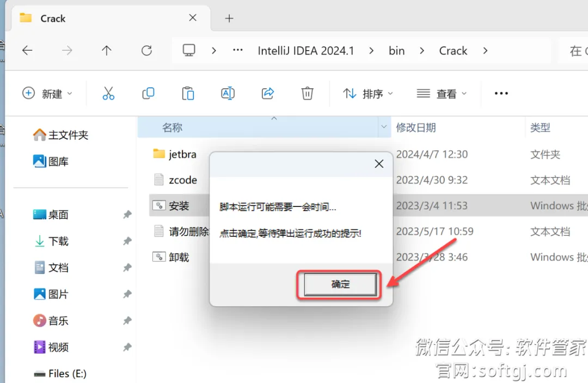Viewport: 588px width, 383px height.
Task: Open 文档 documents in sidebar
Action: tap(51, 268)
